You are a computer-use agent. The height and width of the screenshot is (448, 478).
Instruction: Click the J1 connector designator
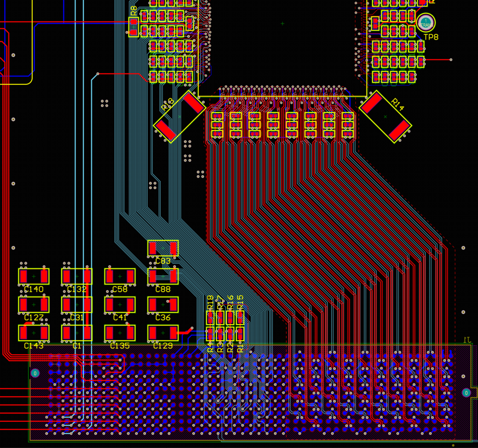[x=467, y=340]
